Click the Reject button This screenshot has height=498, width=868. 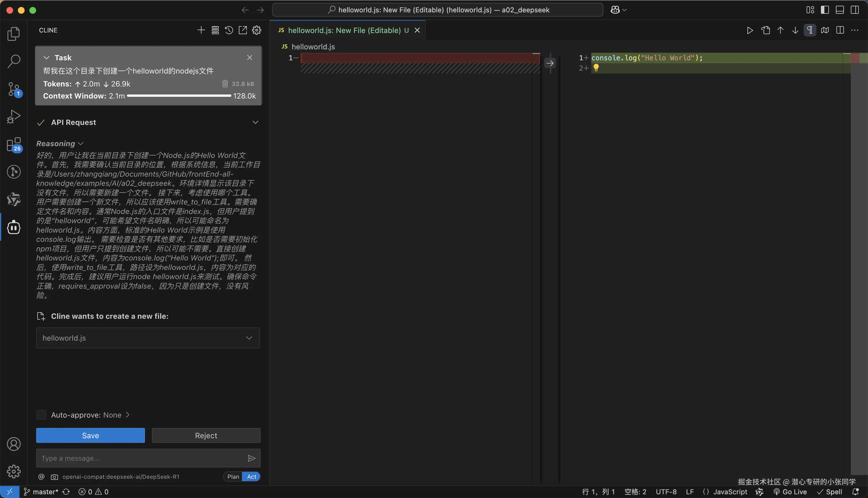(x=206, y=435)
